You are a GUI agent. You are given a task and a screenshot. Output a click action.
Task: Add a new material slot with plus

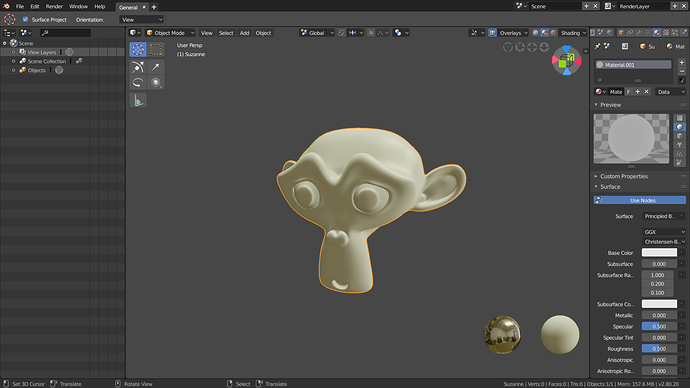tap(682, 62)
